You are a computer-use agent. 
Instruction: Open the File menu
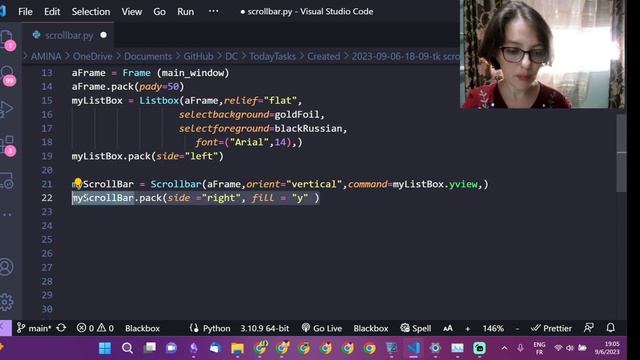tap(25, 11)
